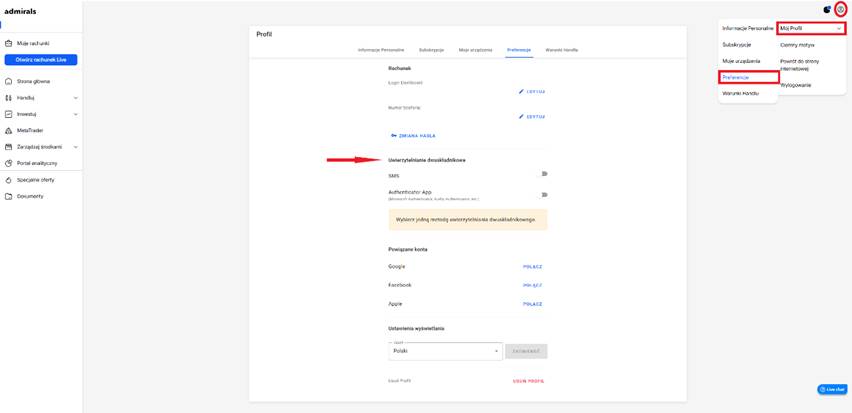
Task: Click the MetaTrader sidebar icon
Action: [x=8, y=130]
